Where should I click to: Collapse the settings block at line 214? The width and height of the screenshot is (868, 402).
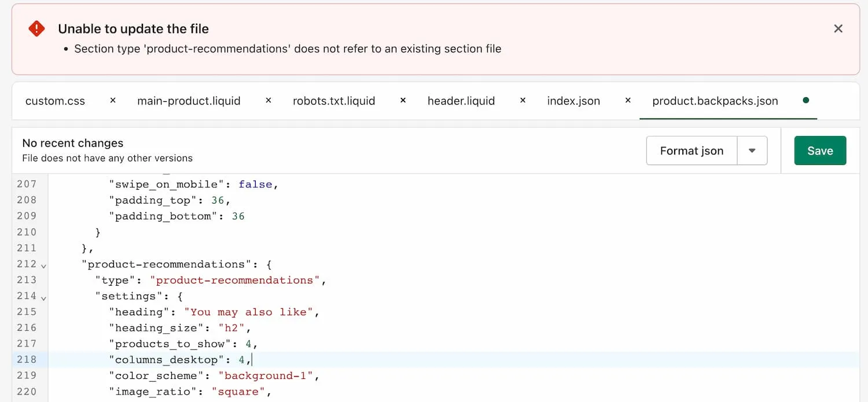(43, 297)
